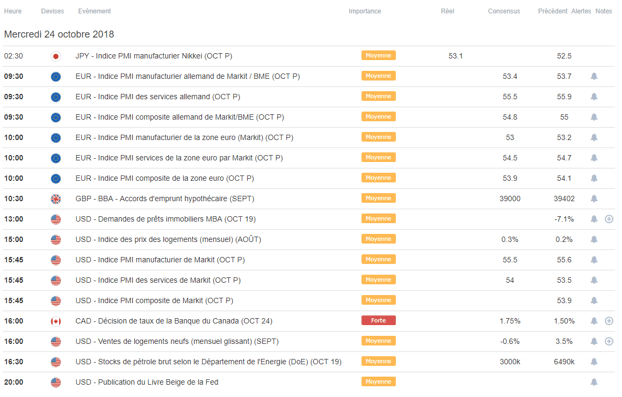
Task: Open EUR PMI des services allemand event
Action: (x=158, y=97)
